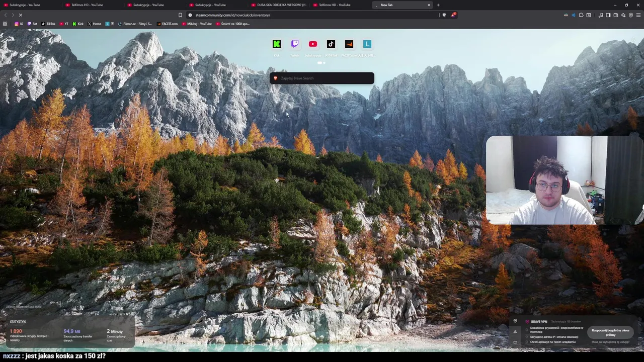Open the Śmierć na 1000 spo... bookmark
The height and width of the screenshot is (362, 644).
(x=233, y=24)
